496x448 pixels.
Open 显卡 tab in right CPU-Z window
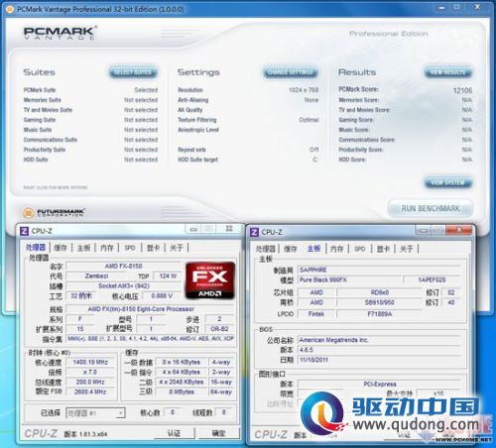pos(383,249)
